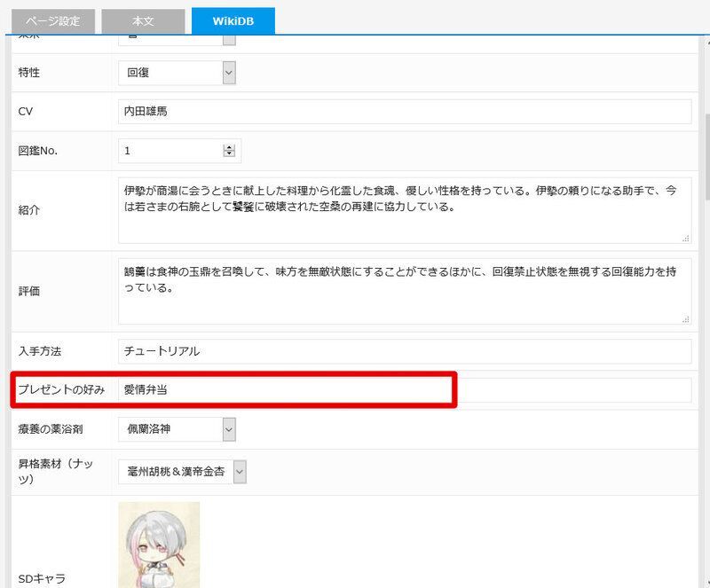Screen dimensions: 710x588
Task: Decrease 図鑑No. with the down arrow
Action: click(x=229, y=155)
